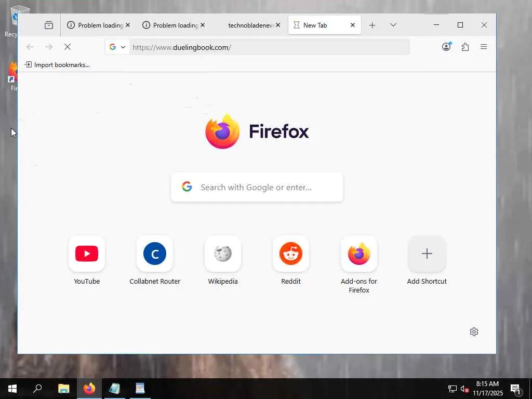Focus the address bar showing duelingbook.com
This screenshot has height=399, width=532.
click(x=270, y=47)
